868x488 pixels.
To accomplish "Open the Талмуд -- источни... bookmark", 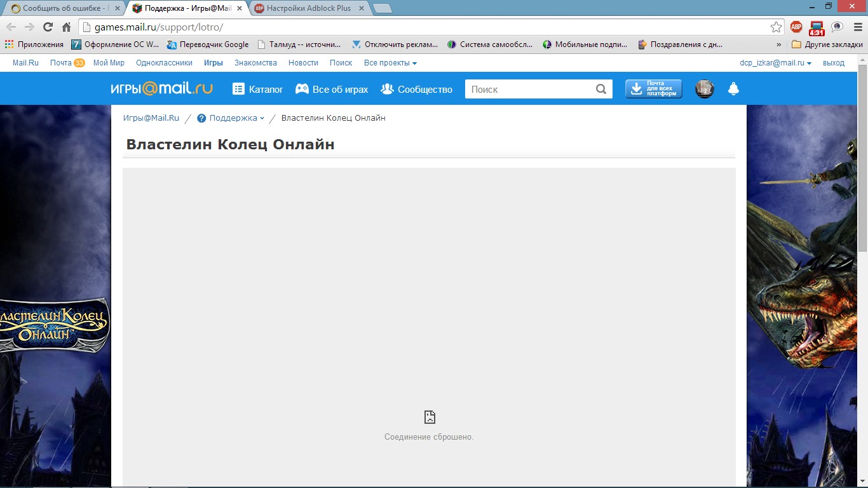I will point(299,44).
